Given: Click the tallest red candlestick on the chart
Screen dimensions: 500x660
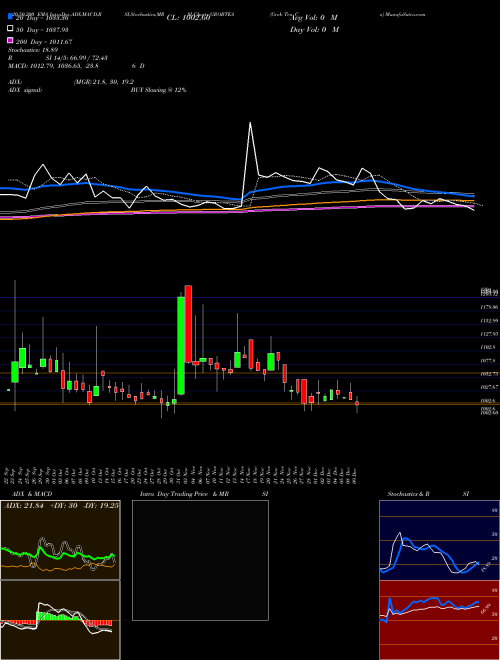Looking at the screenshot, I should pos(189,324).
